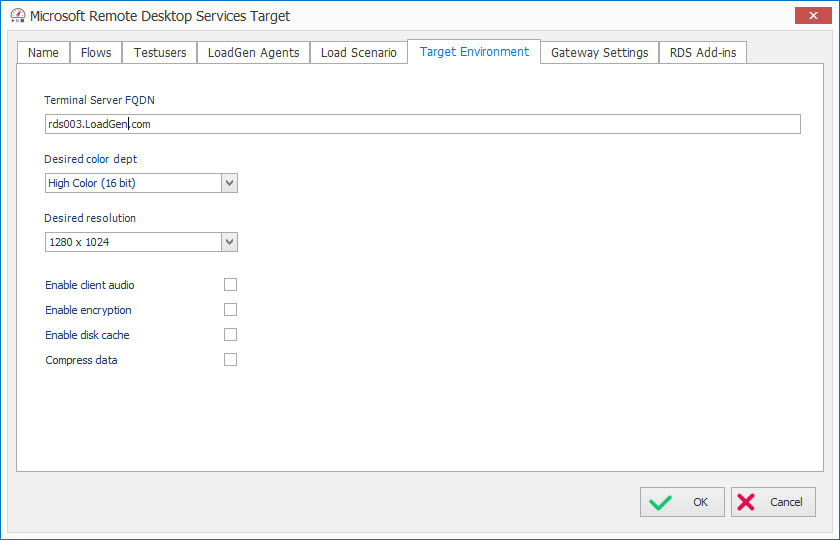Open the Load Scenario tab
The height and width of the screenshot is (540, 840).
(358, 52)
